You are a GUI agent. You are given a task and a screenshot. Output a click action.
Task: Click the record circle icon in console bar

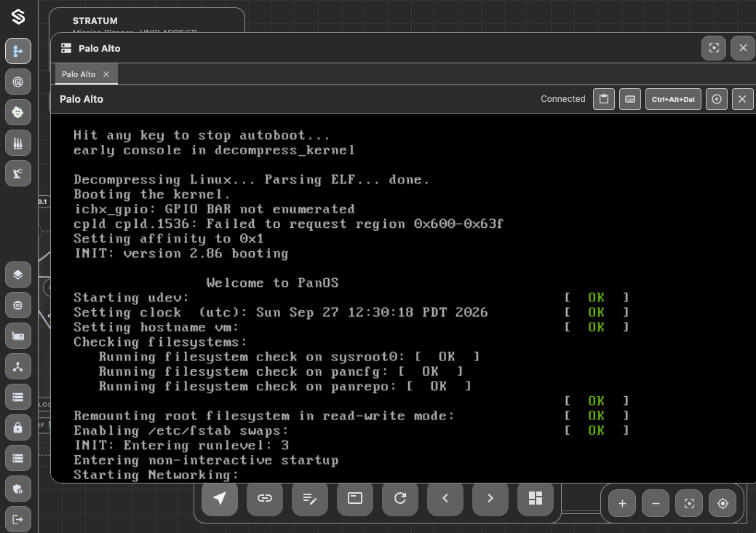tap(717, 99)
